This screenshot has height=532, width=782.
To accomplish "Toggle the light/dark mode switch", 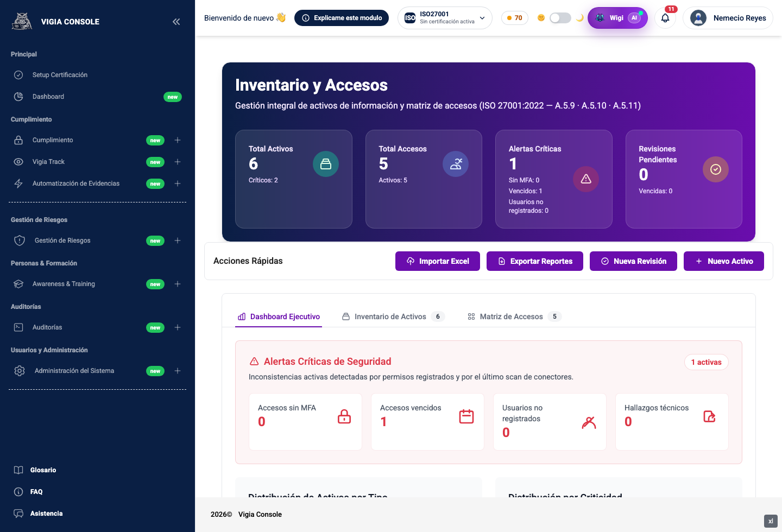I will [x=560, y=18].
